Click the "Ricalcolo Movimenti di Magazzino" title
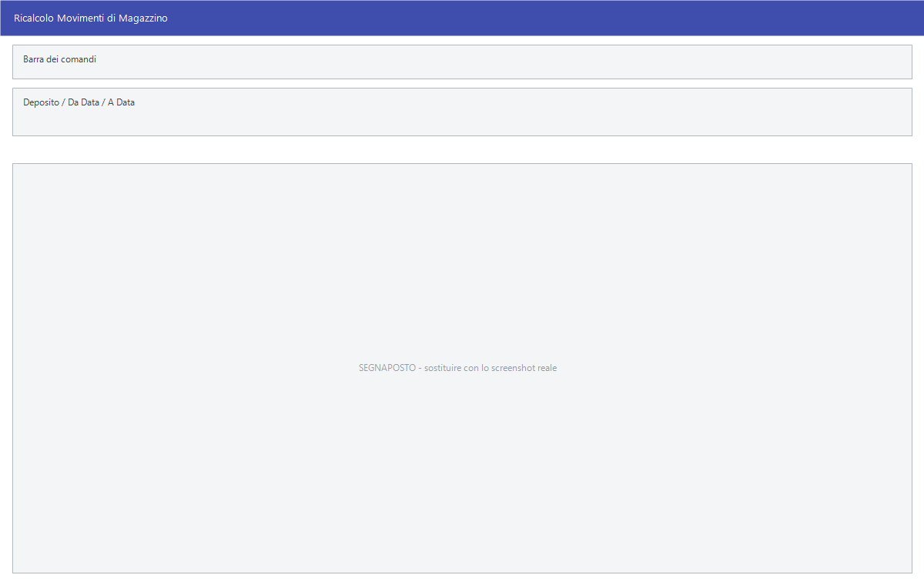 click(91, 18)
